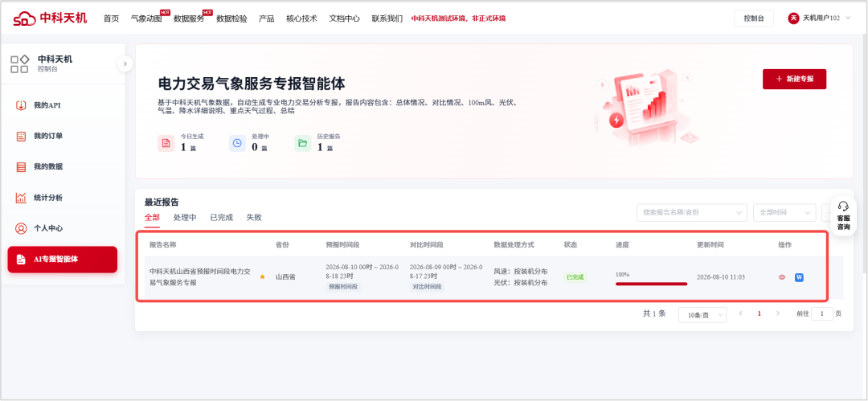The width and height of the screenshot is (868, 401).
Task: Click the 控制台 button in header
Action: [x=754, y=18]
